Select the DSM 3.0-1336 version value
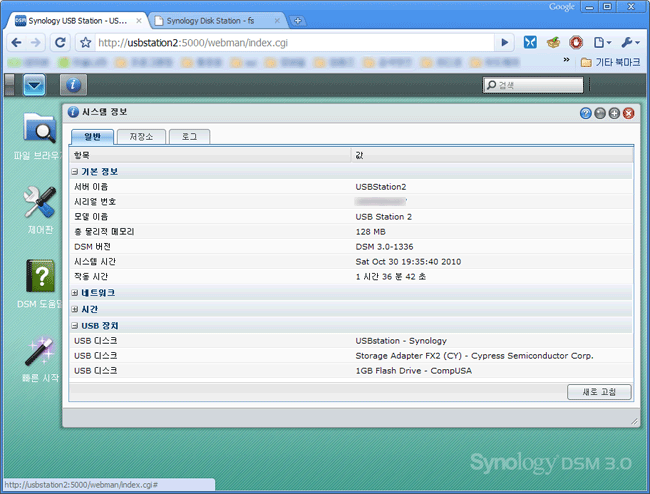Viewport: 650px width, 494px height. 384,247
